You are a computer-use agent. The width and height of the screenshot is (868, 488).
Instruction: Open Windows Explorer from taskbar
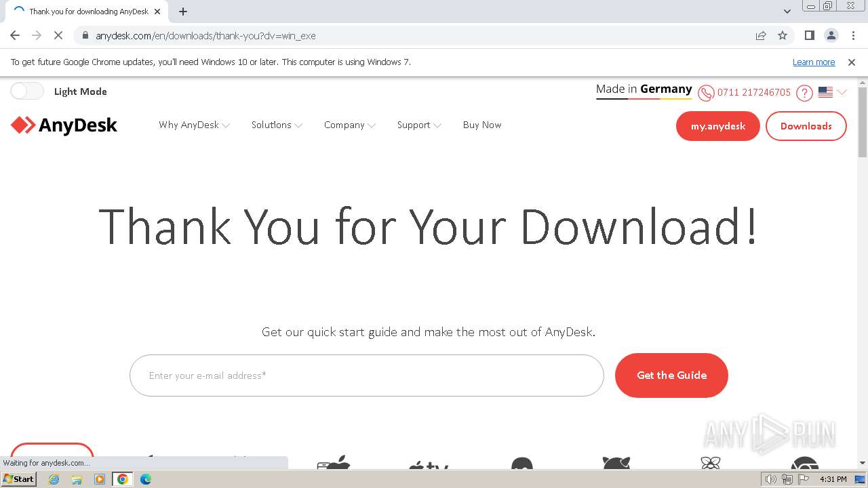tap(77, 479)
